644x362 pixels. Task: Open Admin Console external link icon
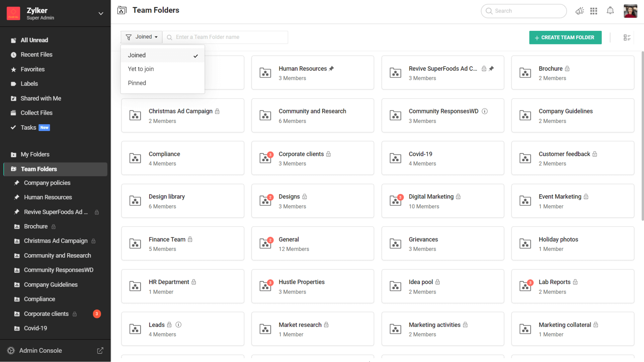[x=100, y=350]
